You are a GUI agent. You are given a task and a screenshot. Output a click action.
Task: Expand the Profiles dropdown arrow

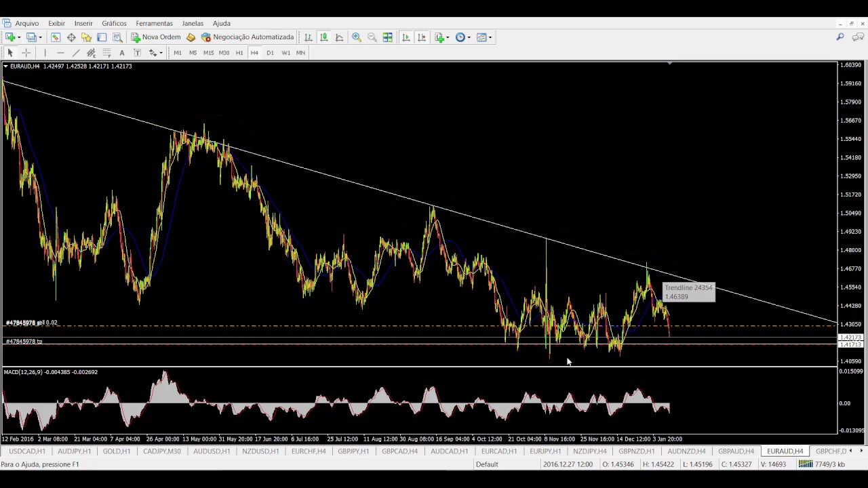click(x=40, y=37)
